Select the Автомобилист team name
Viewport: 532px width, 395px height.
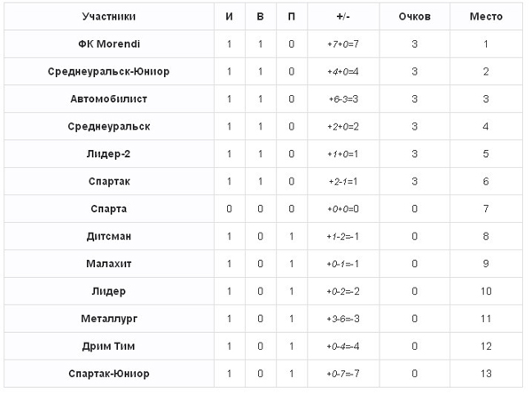[x=108, y=99]
